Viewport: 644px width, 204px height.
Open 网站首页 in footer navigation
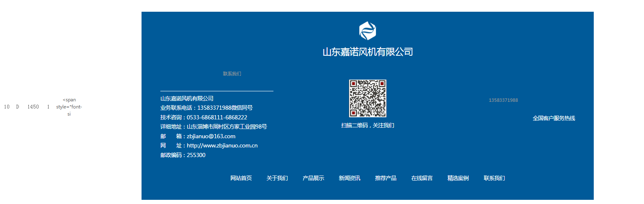coord(241,178)
